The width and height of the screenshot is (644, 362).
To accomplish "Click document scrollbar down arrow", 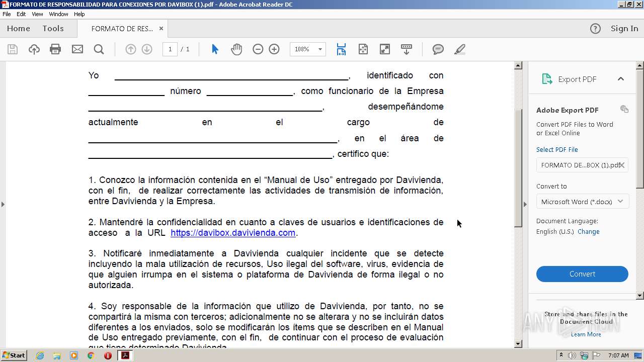I will pos(518,344).
